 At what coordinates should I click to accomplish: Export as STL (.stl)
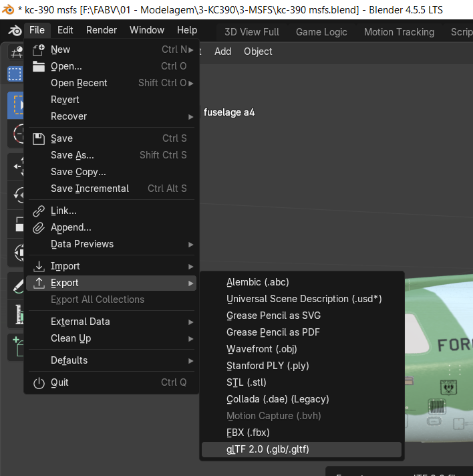[x=301, y=382]
